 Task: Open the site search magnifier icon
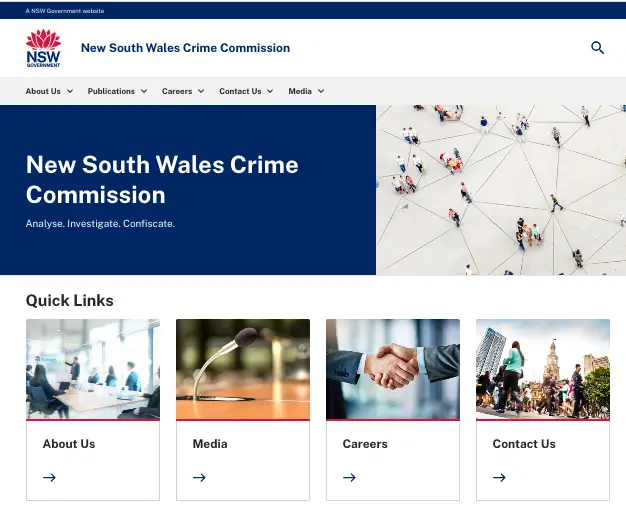click(x=597, y=48)
